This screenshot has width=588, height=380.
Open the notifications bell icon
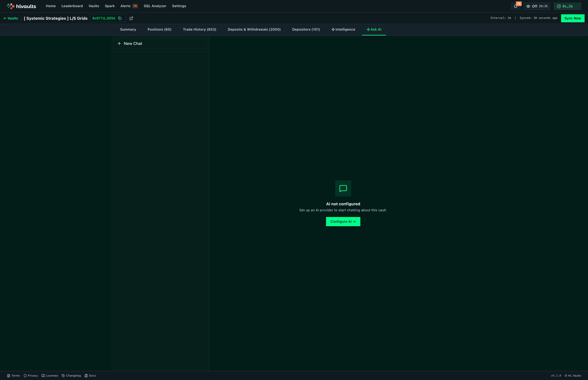(516, 6)
